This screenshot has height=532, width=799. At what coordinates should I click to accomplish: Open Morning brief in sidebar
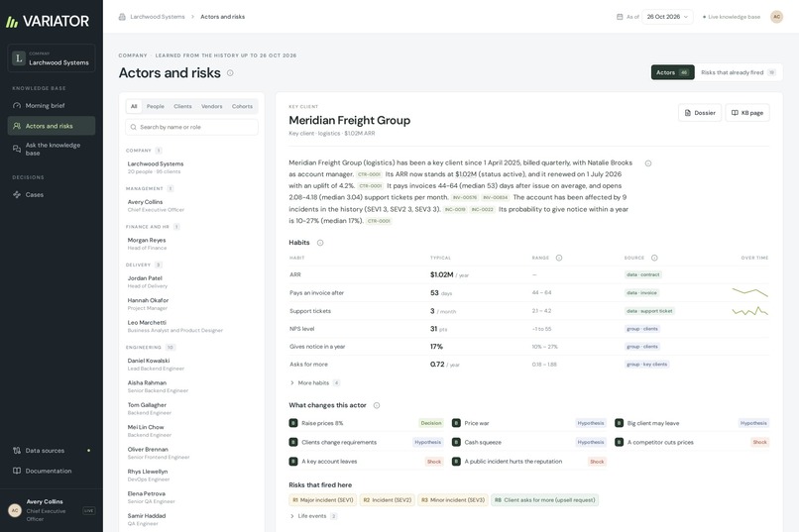[51, 105]
